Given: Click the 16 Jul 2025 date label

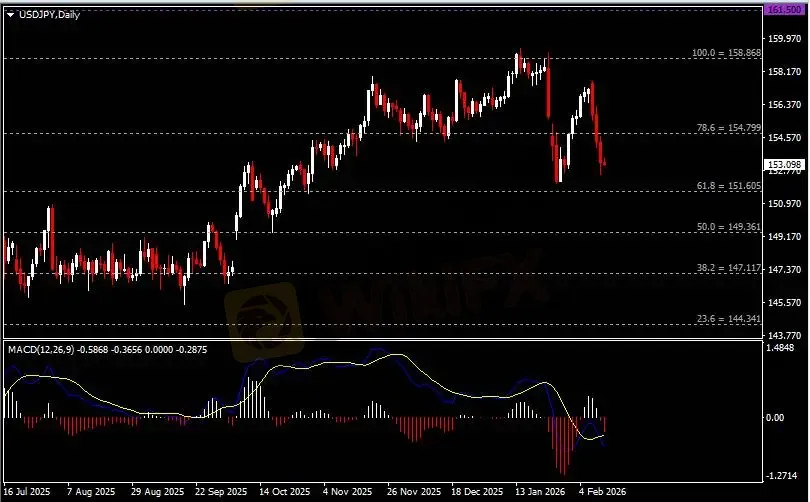Looking at the screenshot, I should tap(27, 491).
